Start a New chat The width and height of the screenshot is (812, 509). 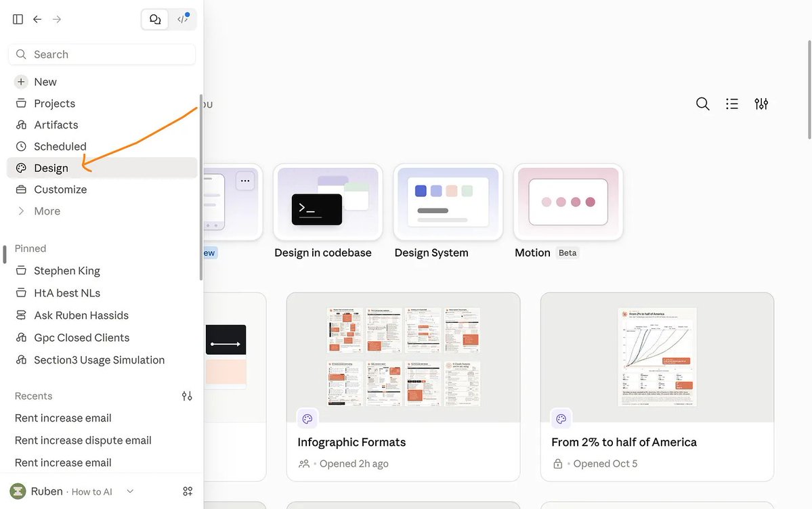[x=102, y=82]
